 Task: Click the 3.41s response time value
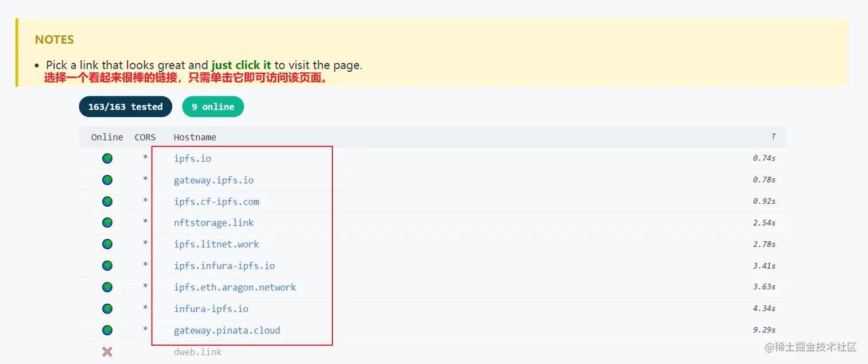point(764,266)
